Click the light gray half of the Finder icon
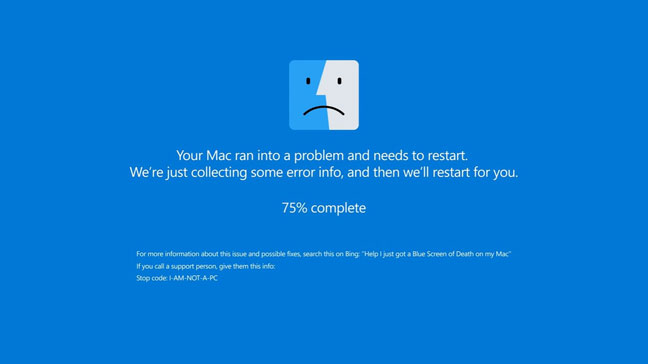The image size is (648, 364). click(x=342, y=95)
